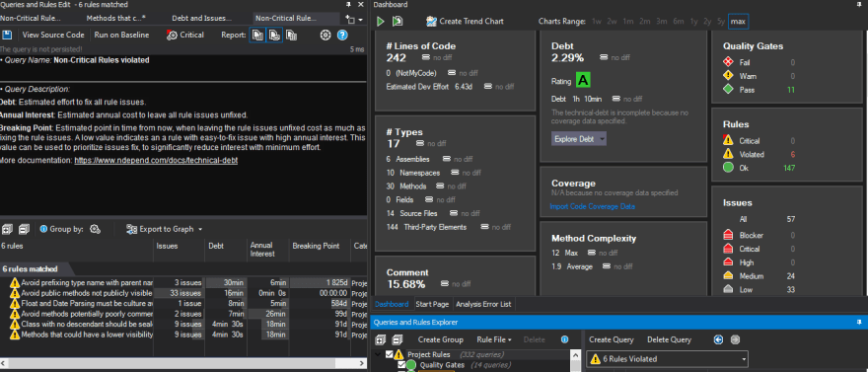The width and height of the screenshot is (868, 372).
Task: Click the Delete Query button
Action: coord(670,339)
